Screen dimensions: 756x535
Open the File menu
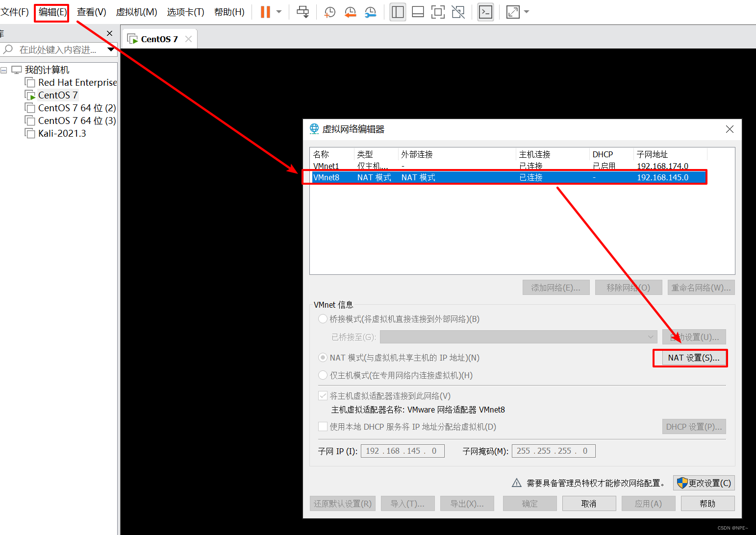[x=15, y=12]
